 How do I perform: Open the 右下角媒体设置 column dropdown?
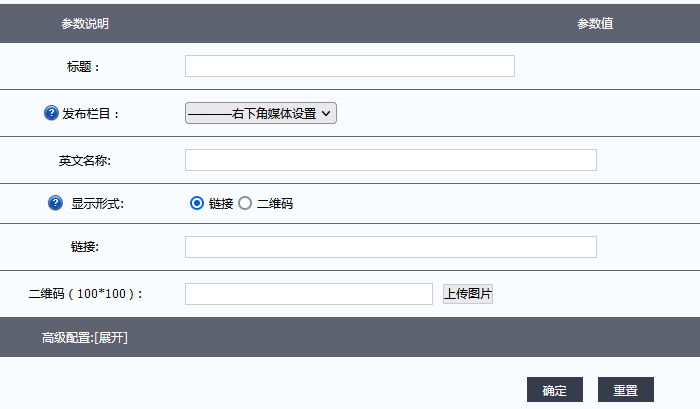click(261, 113)
